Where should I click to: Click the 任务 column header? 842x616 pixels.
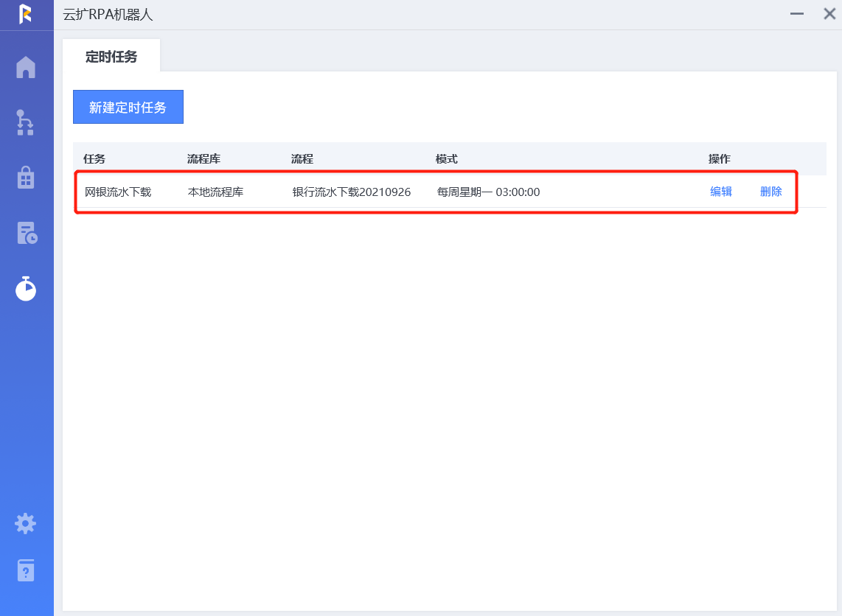[94, 159]
